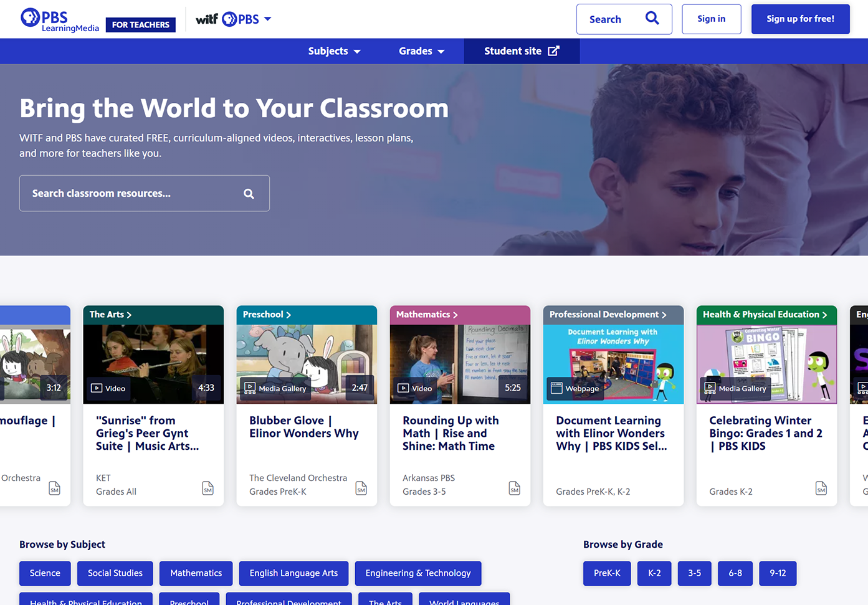Open the Preschool category link
Screen dimensions: 868x605
coord(267,315)
